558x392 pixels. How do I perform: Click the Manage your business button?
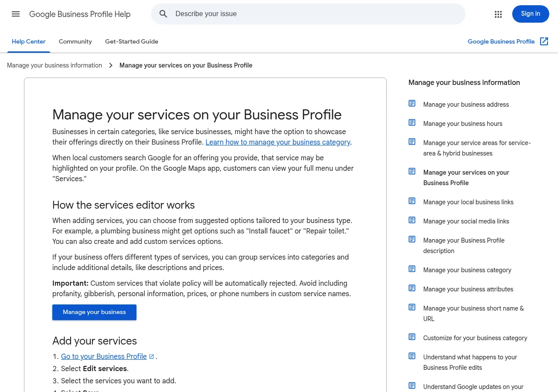click(94, 312)
